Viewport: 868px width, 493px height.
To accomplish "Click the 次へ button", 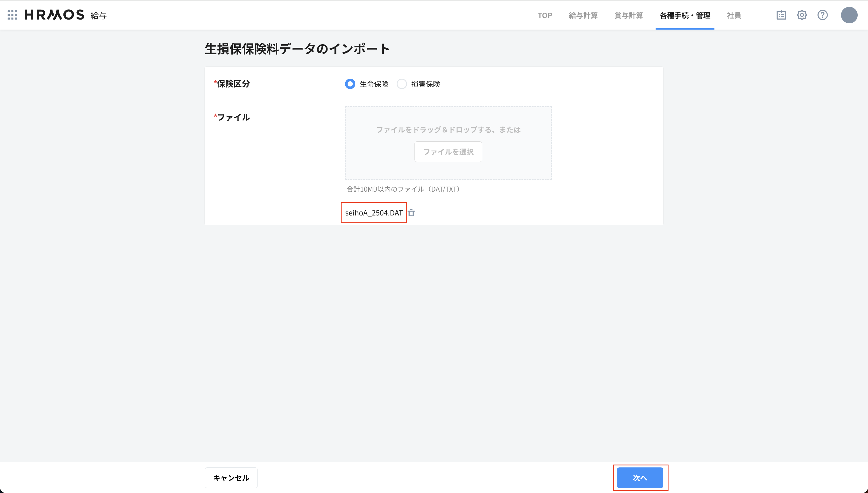I will (640, 477).
